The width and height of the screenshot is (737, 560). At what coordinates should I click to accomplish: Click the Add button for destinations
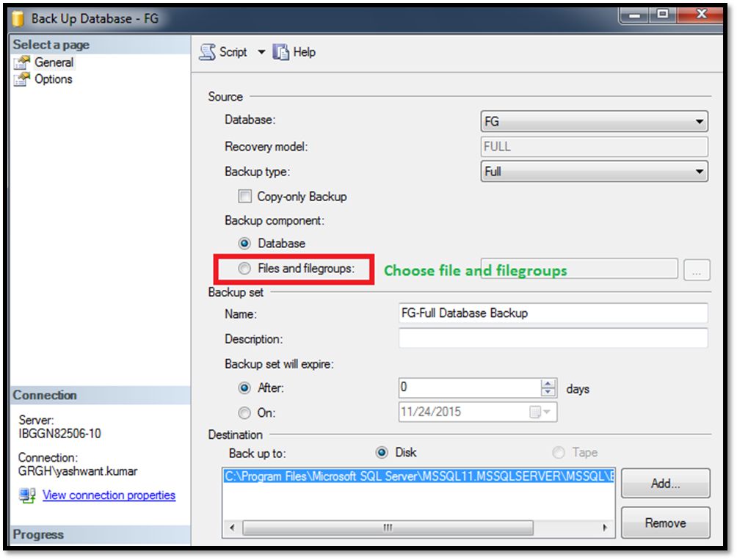[664, 483]
